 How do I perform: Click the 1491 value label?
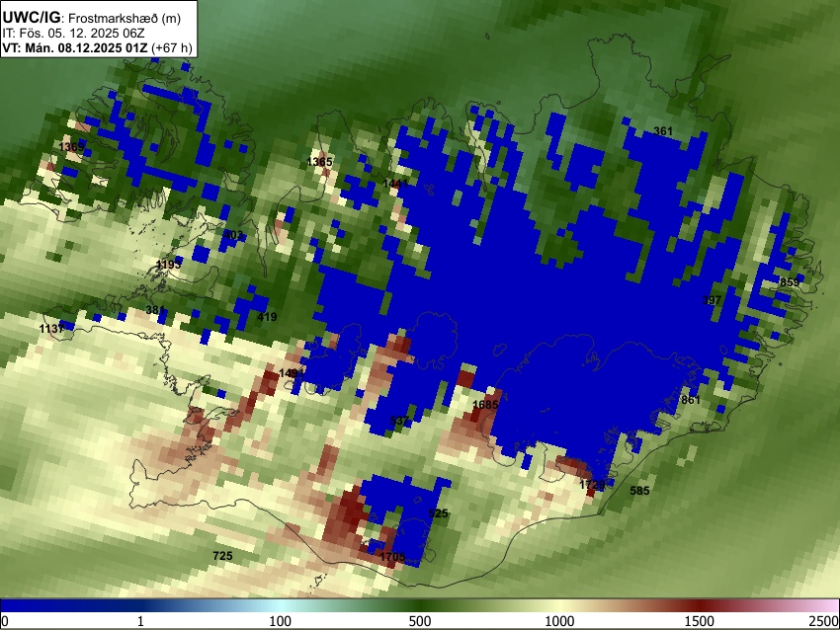292,373
